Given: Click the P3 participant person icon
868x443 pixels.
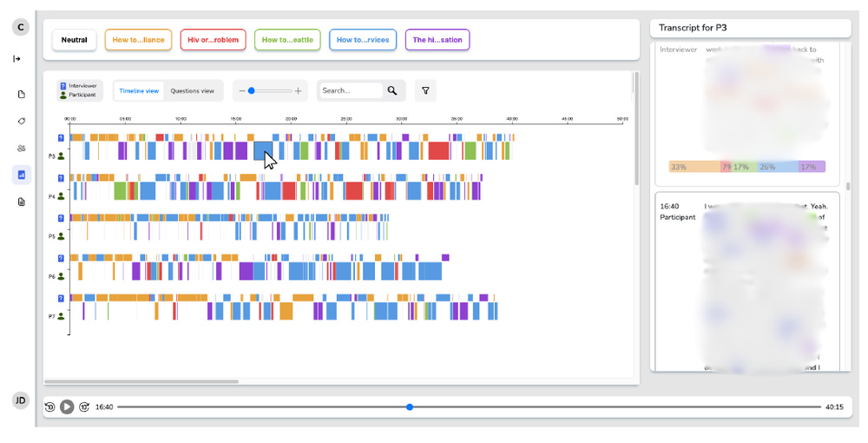Looking at the screenshot, I should click(x=61, y=156).
